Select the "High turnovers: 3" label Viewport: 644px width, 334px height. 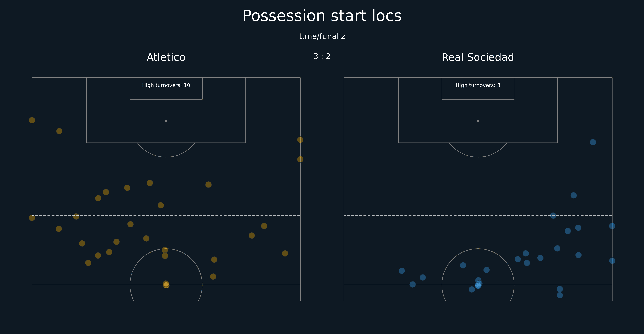(x=478, y=85)
